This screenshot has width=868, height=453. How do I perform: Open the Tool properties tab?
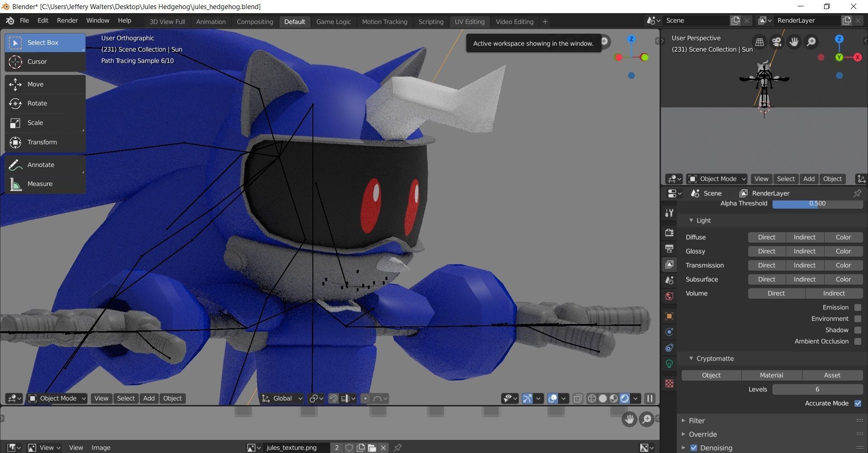[670, 213]
